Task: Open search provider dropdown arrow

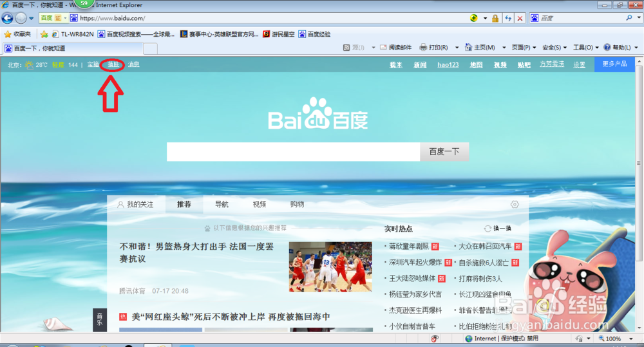Action: [639, 17]
